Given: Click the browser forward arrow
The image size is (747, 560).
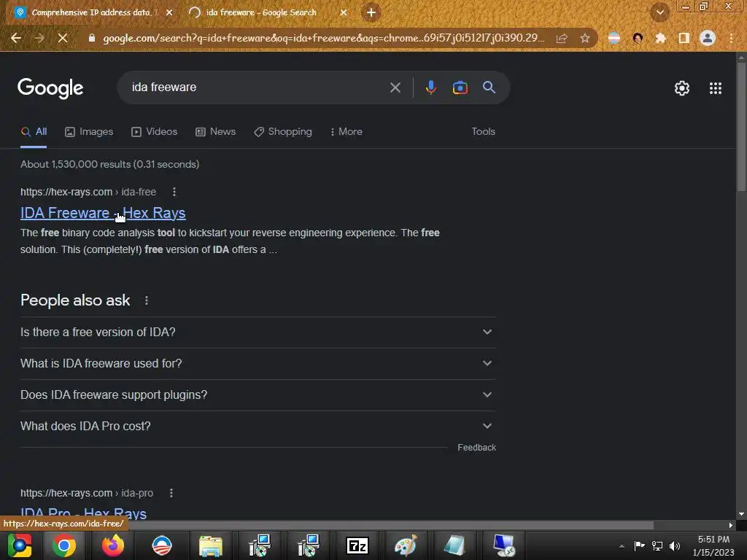Looking at the screenshot, I should tap(39, 38).
